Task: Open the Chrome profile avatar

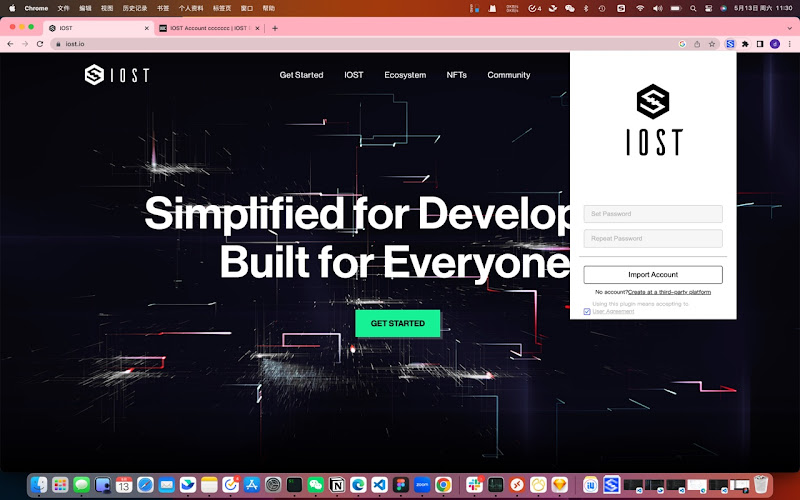Action: tap(774, 44)
